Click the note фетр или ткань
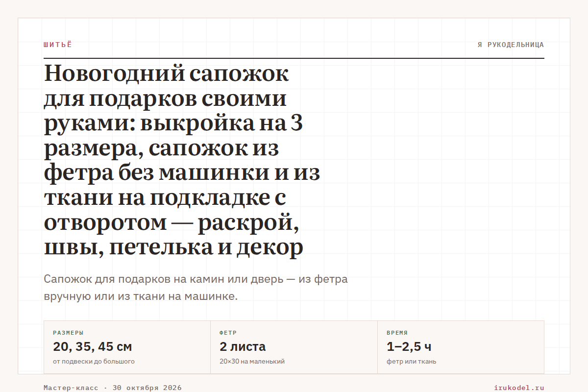 (411, 362)
